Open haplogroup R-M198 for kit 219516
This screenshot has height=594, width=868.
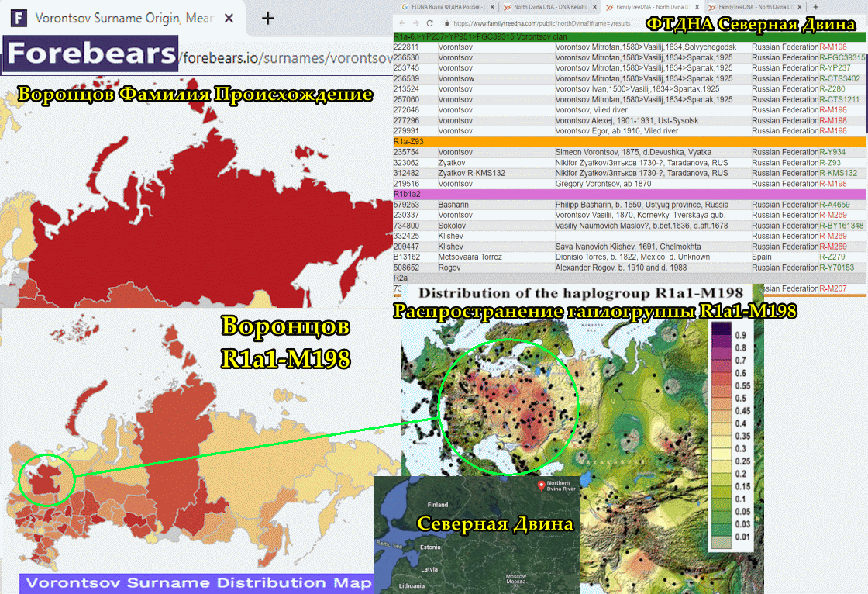(x=833, y=184)
